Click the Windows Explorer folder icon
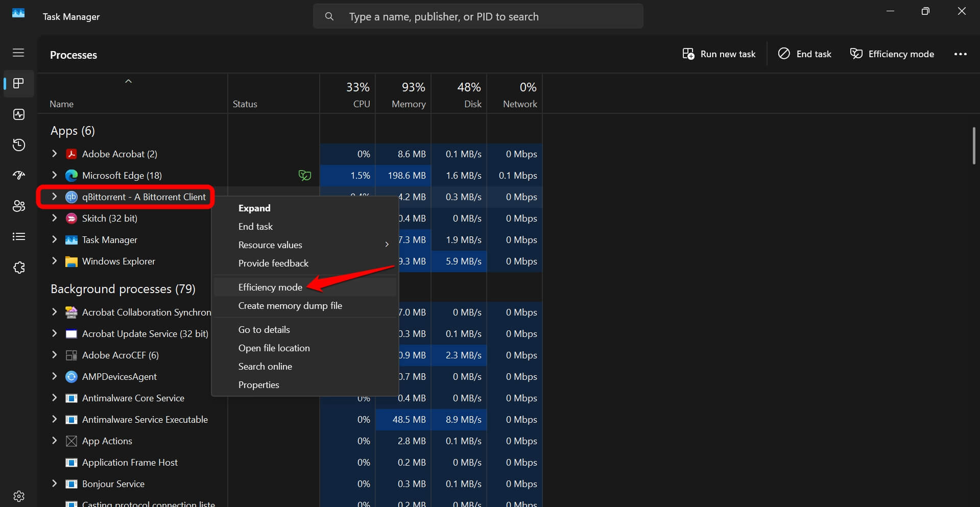980x507 pixels. click(71, 261)
